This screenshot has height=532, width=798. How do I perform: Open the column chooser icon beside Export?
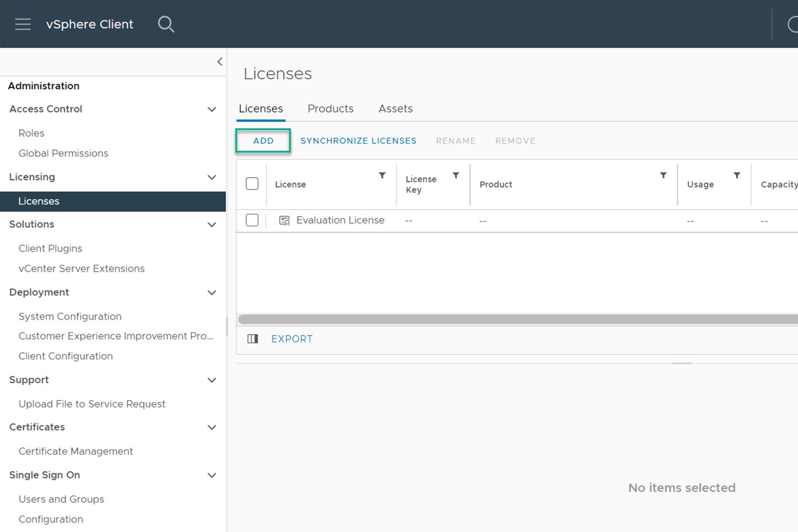click(x=253, y=339)
